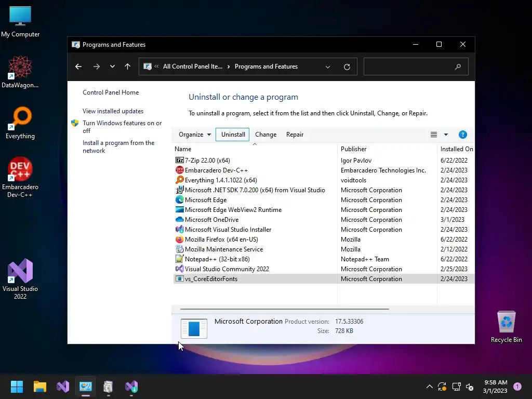Screen dimensions: 532x399
Task: Click the Edge WebView2 Runtime icon
Action: coord(179,209)
